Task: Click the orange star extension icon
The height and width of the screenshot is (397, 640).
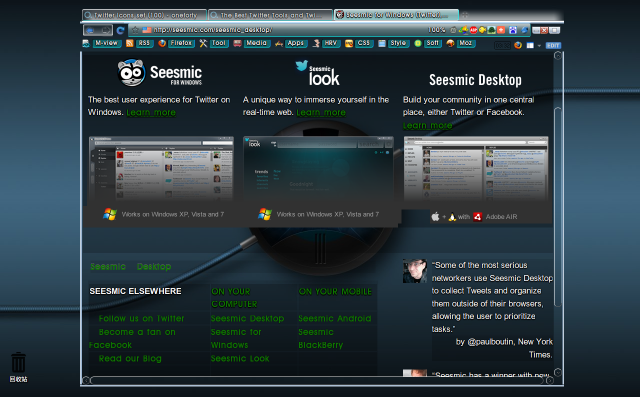Action: [x=501, y=30]
